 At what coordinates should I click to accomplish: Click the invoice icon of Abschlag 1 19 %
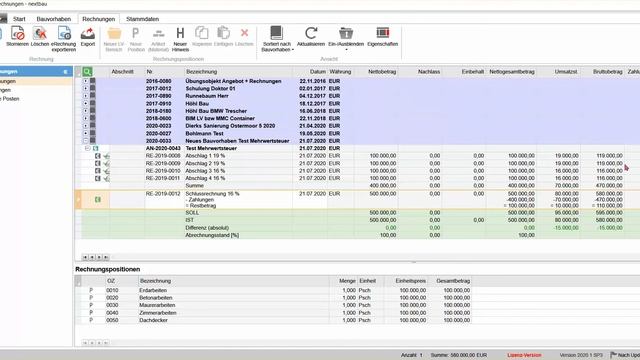tap(98, 156)
